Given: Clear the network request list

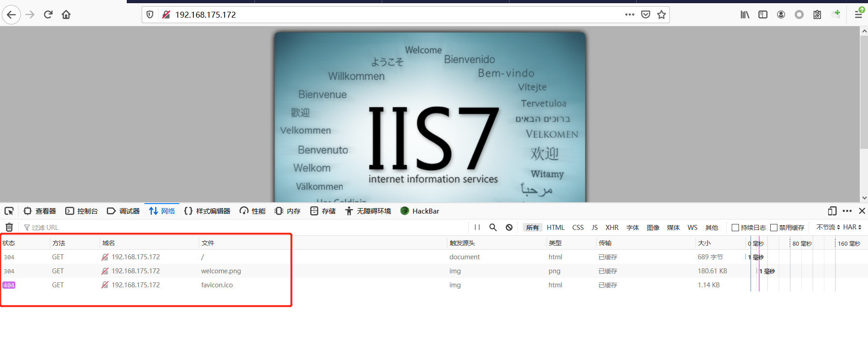Looking at the screenshot, I should [9, 227].
